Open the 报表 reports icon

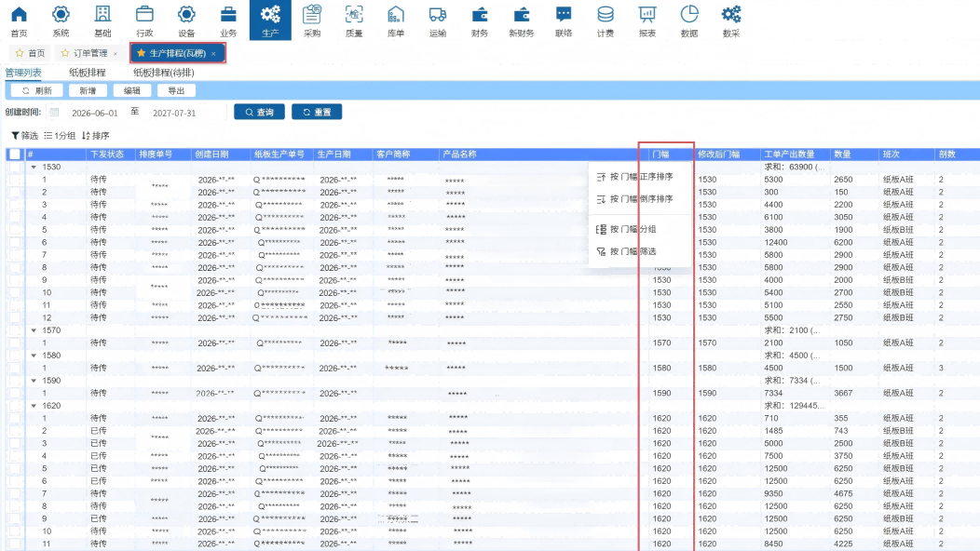pyautogui.click(x=647, y=20)
